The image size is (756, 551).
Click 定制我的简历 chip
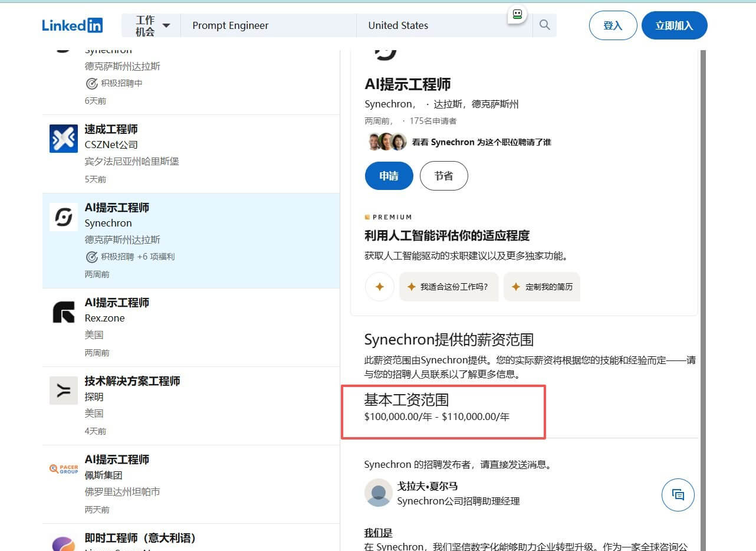pyautogui.click(x=542, y=287)
